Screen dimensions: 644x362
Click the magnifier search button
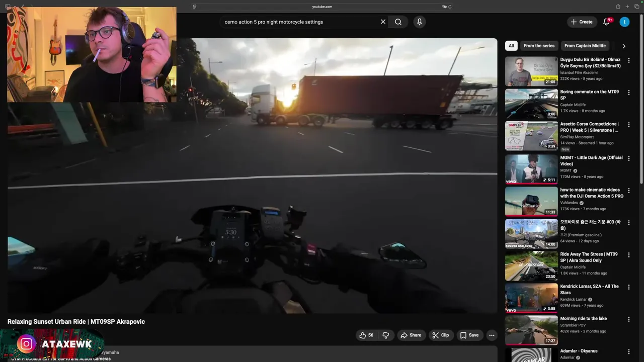pyautogui.click(x=398, y=22)
